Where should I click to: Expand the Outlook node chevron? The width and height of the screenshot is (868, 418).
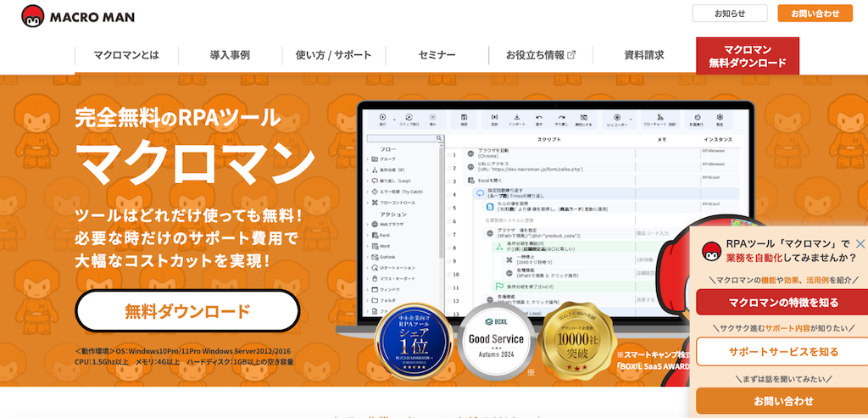click(368, 257)
